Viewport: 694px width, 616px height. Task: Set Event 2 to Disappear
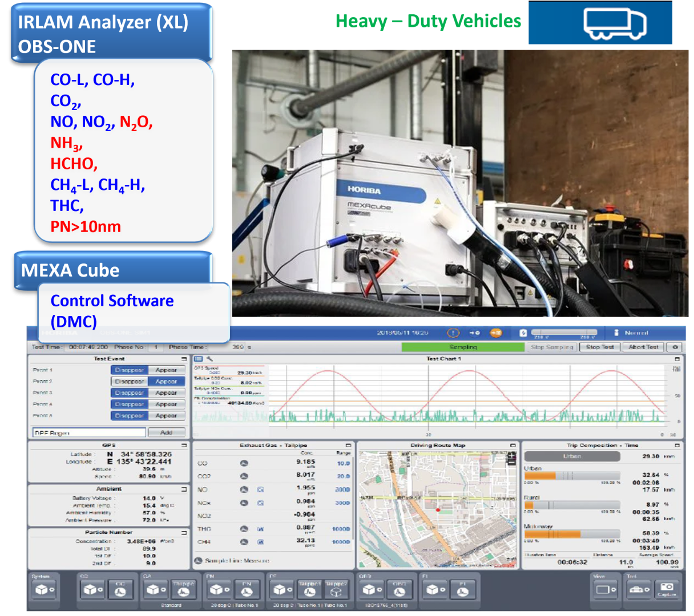coord(130,382)
